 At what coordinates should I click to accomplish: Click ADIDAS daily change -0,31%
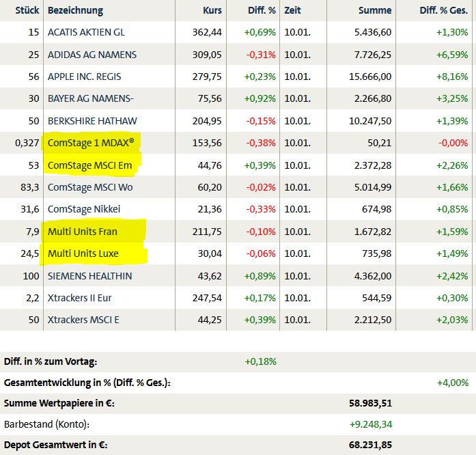pos(261,55)
